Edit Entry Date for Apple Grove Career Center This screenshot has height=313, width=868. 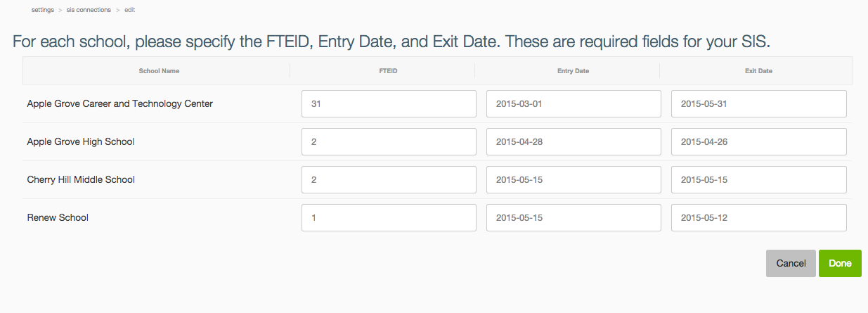tap(574, 103)
